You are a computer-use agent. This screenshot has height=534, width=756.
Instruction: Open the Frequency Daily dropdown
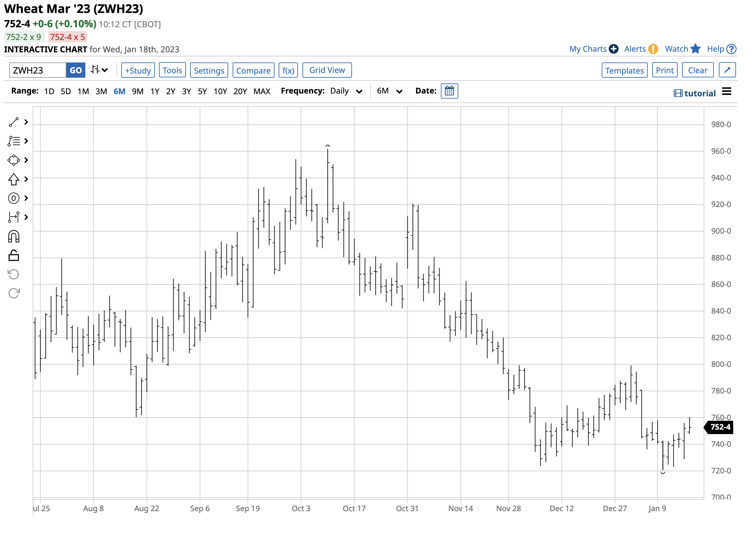(x=346, y=91)
